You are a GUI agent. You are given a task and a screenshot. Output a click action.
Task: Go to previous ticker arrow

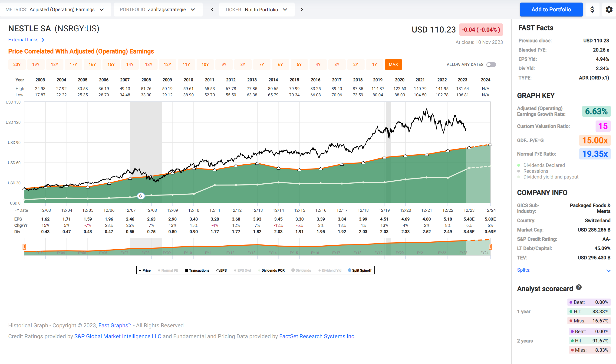(x=212, y=10)
